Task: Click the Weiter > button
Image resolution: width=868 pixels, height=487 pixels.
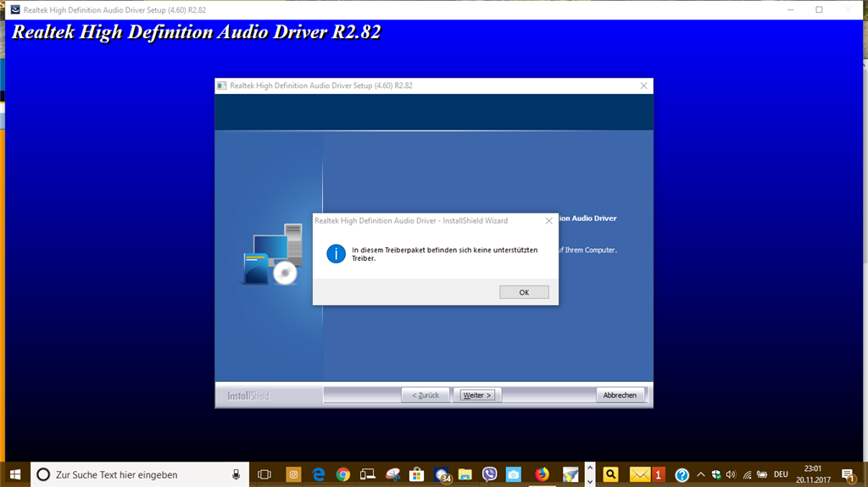Action: (x=477, y=396)
